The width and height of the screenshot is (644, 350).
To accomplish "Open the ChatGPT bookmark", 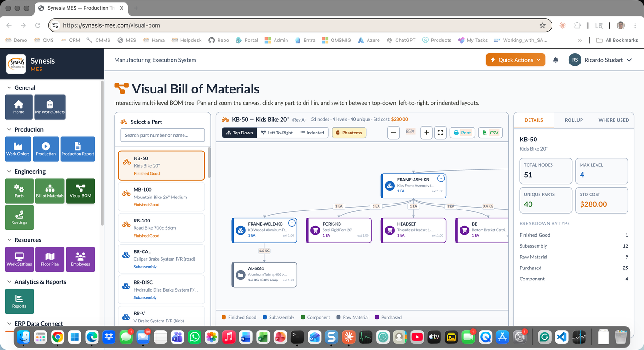I will (401, 40).
